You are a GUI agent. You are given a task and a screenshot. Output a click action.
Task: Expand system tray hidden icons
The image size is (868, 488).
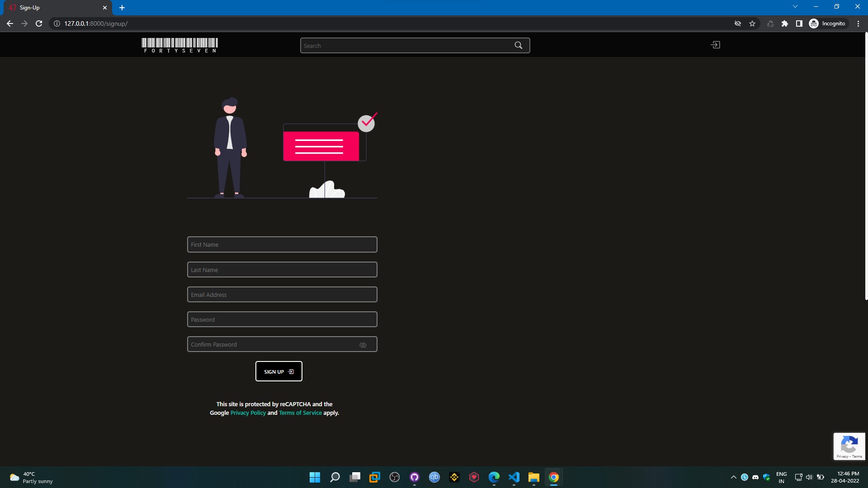point(733,477)
